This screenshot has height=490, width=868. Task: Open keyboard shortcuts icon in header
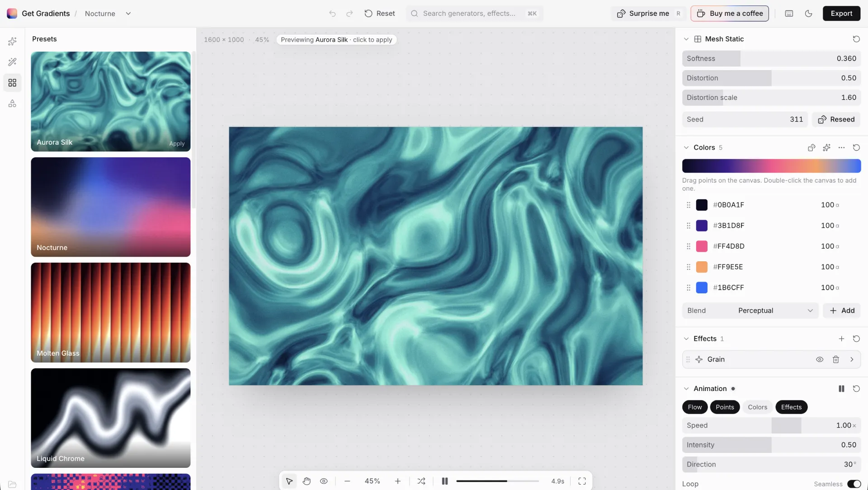pos(789,14)
